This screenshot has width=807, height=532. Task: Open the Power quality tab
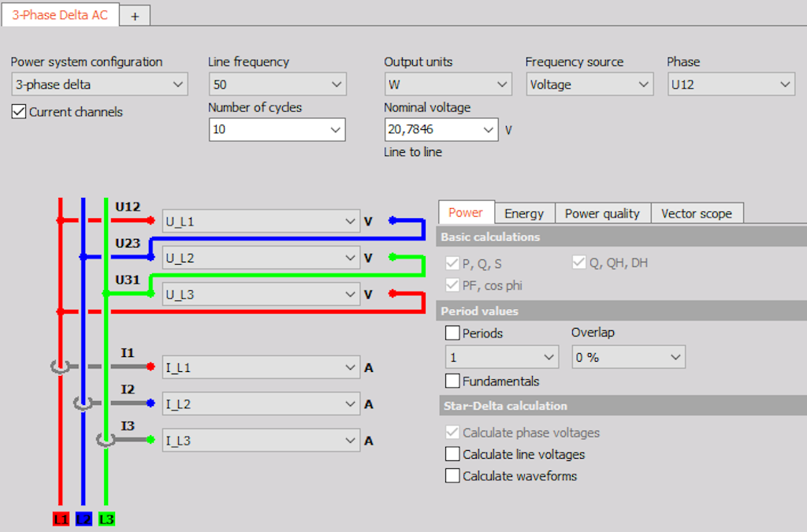[x=602, y=214]
